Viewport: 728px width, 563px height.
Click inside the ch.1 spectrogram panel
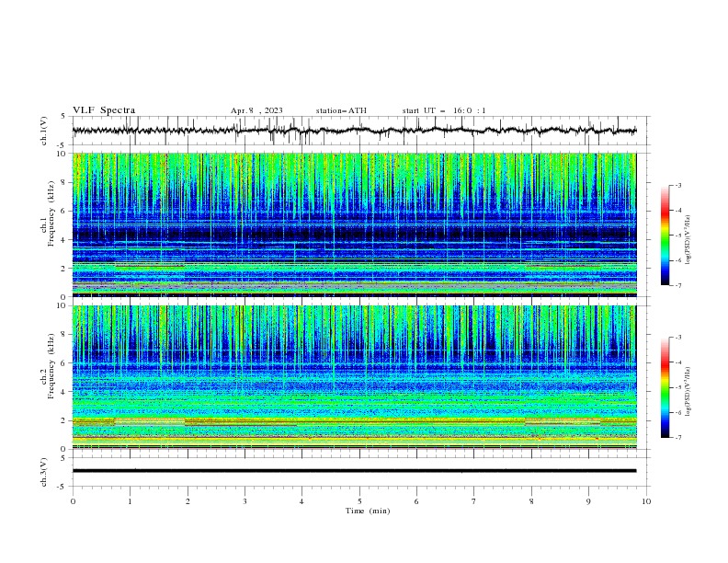(354, 224)
